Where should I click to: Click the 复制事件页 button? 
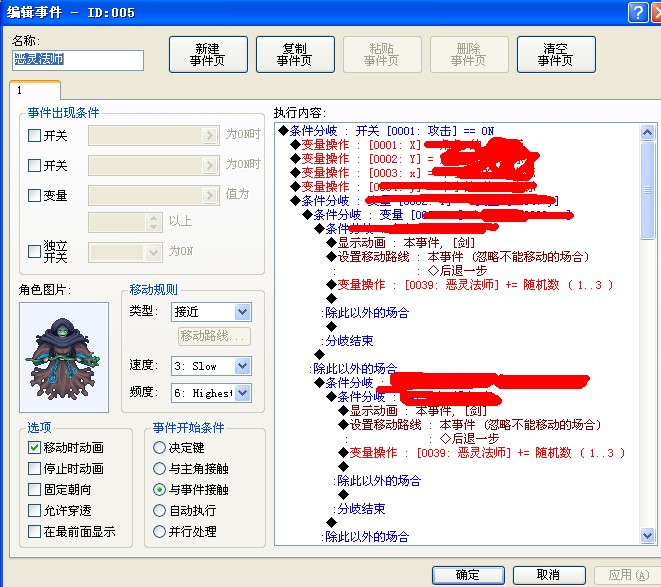pos(295,54)
